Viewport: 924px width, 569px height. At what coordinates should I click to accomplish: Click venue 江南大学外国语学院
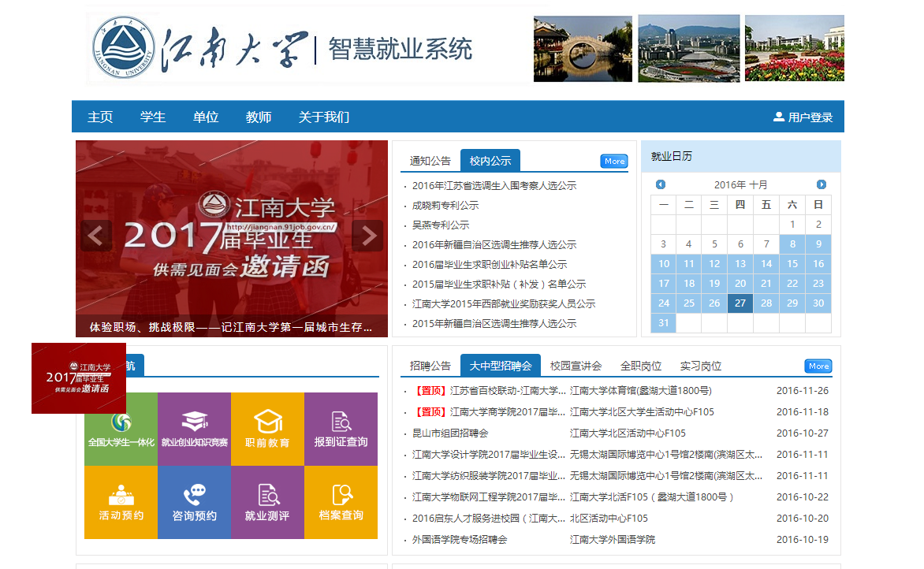(x=613, y=540)
